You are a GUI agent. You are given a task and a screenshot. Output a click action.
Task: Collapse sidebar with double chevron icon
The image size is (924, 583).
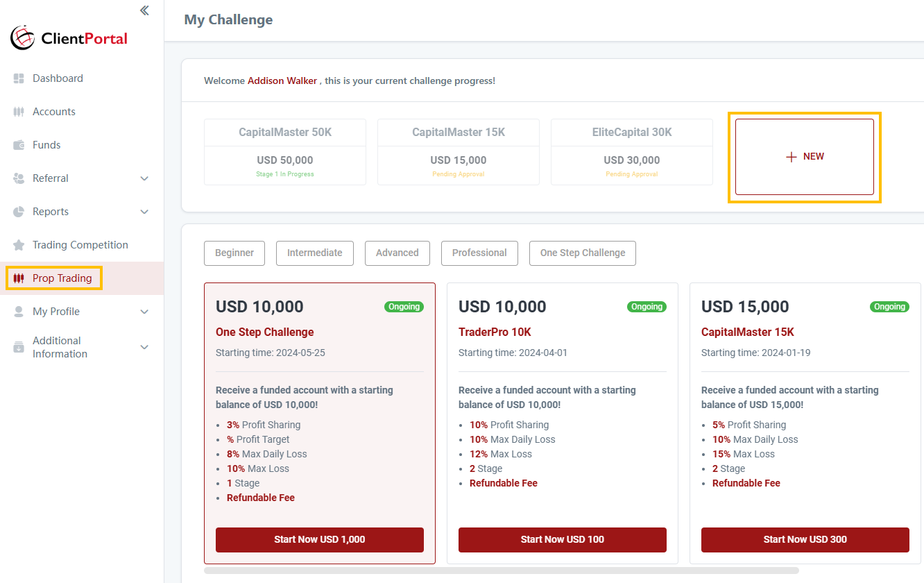click(x=144, y=10)
